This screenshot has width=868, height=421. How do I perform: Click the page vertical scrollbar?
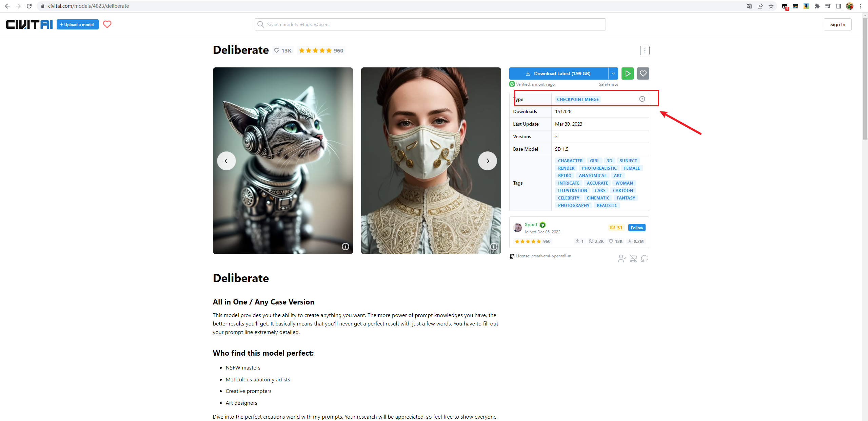click(x=865, y=79)
